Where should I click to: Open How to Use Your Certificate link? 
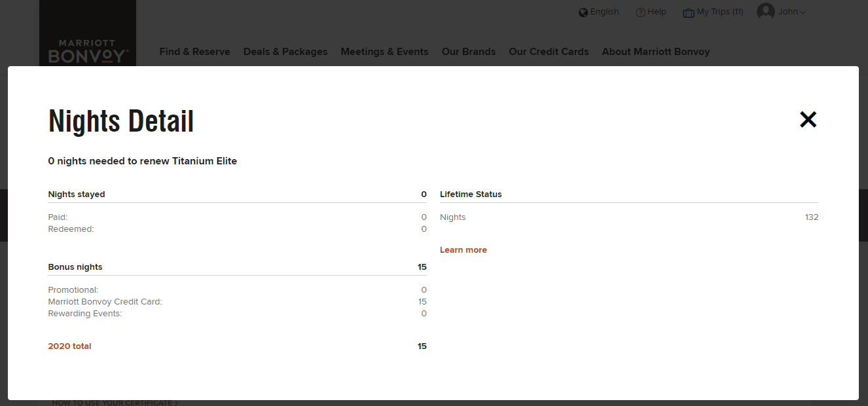[115, 403]
